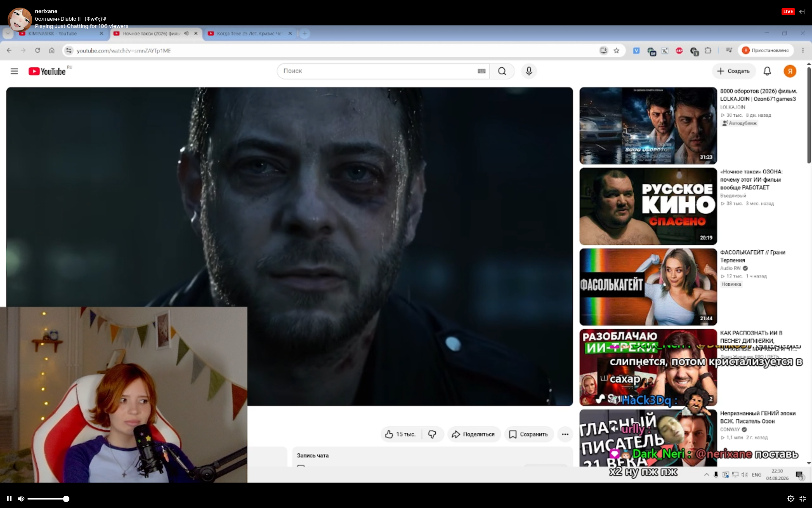Go back in browser history
812x508 pixels.
[x=9, y=50]
